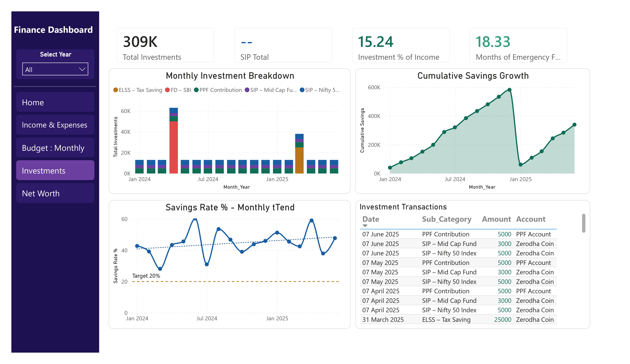Sort the table by the Sub_Category header
This screenshot has height=364, width=630.
pyautogui.click(x=446, y=219)
